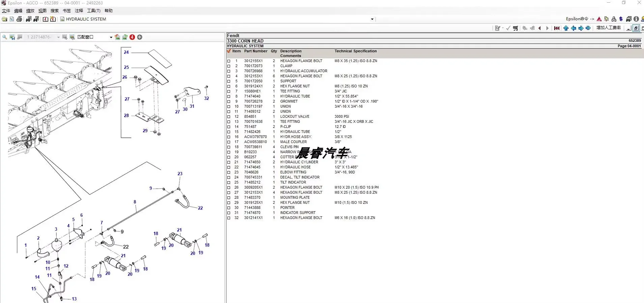Go to next page blue right arrow
Screen dimensions: 644x303
pyautogui.click(x=581, y=28)
